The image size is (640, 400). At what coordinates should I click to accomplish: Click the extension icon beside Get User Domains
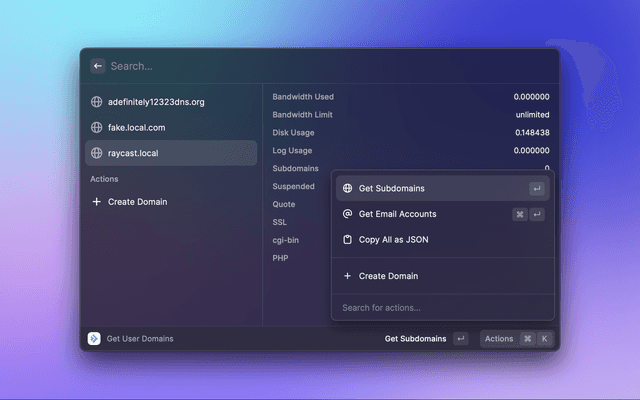(94, 339)
